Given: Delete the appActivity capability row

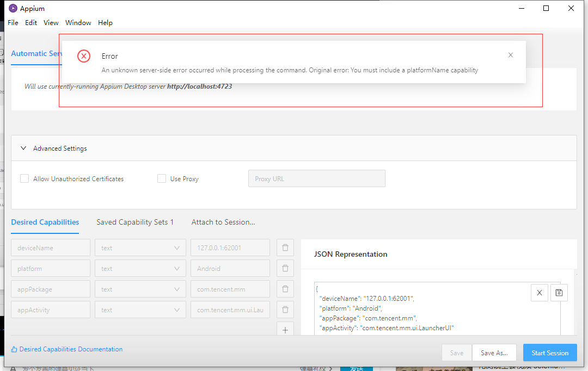Looking at the screenshot, I should (285, 310).
